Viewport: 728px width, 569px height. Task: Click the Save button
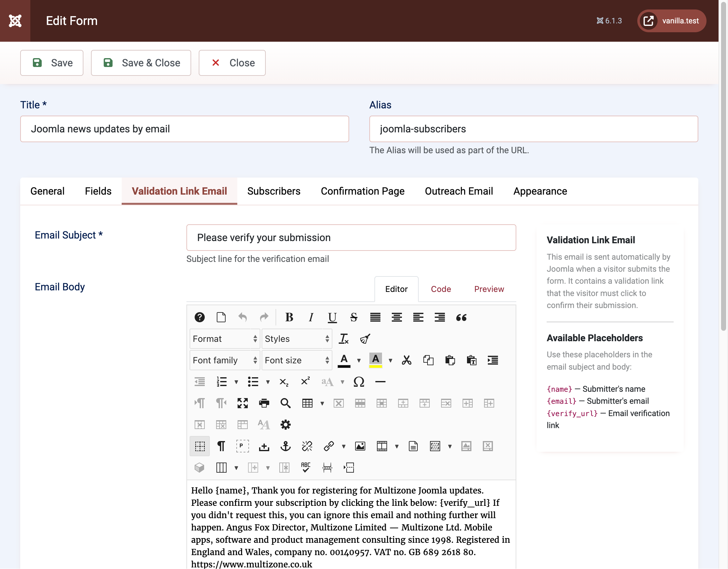[x=52, y=63]
